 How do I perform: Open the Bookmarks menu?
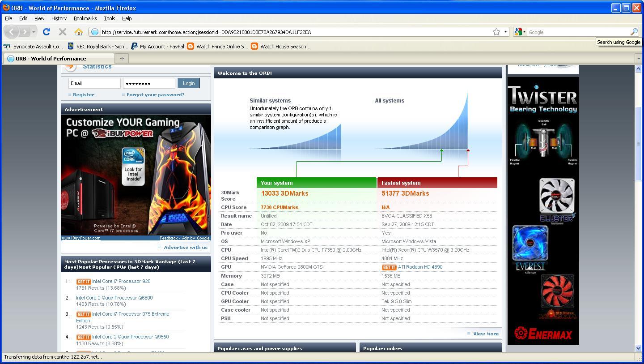click(x=85, y=18)
